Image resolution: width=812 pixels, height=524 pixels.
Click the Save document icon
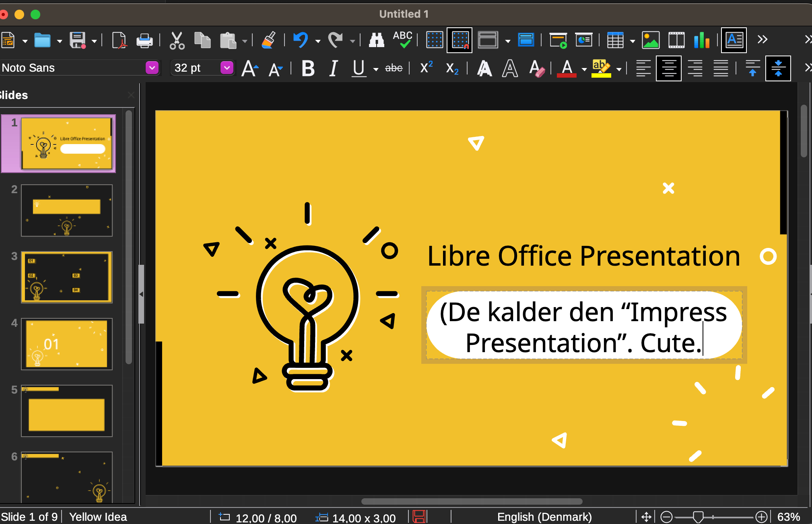point(78,40)
